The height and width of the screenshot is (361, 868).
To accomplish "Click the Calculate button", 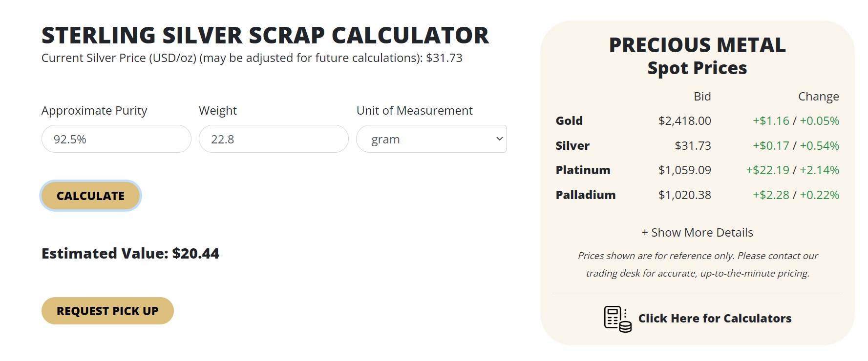I will [x=91, y=196].
